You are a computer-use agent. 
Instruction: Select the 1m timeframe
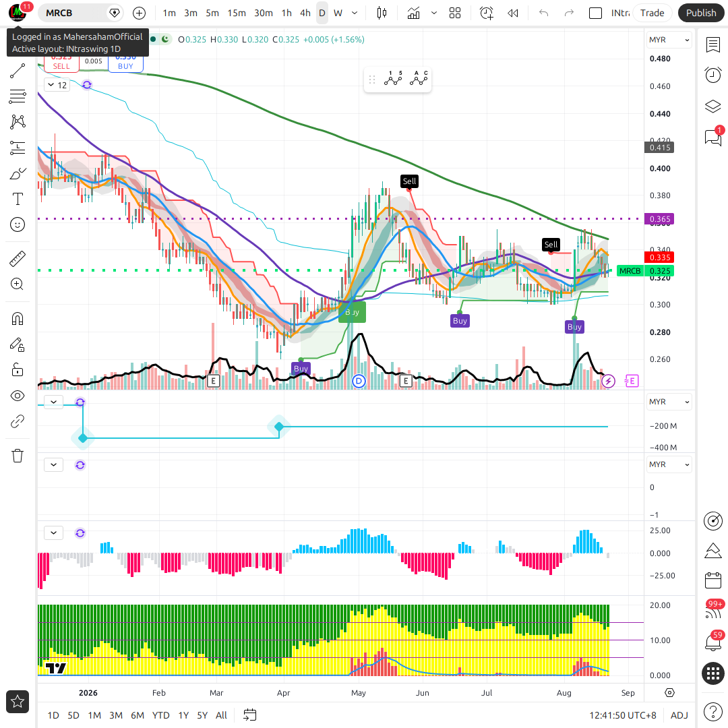point(169,13)
